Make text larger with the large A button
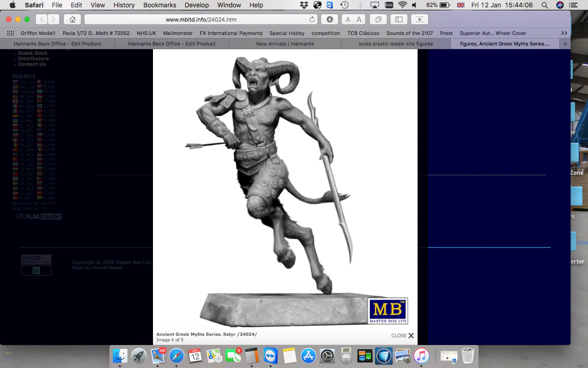This screenshot has height=368, width=588. 359,19
